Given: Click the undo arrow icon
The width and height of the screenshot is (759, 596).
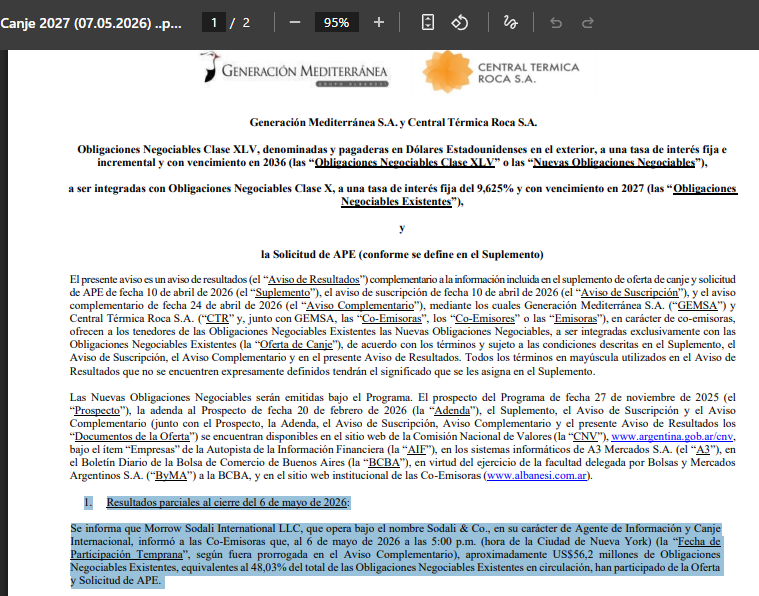Looking at the screenshot, I should (x=556, y=23).
